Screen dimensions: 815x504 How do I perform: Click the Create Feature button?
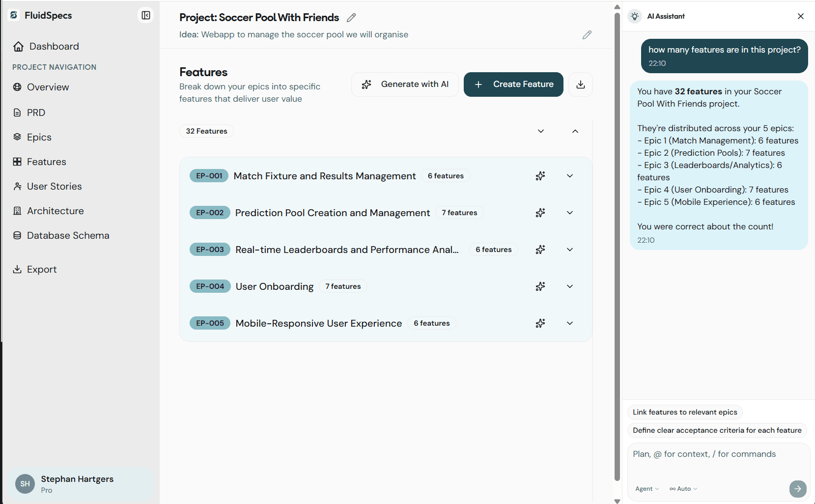(x=513, y=84)
